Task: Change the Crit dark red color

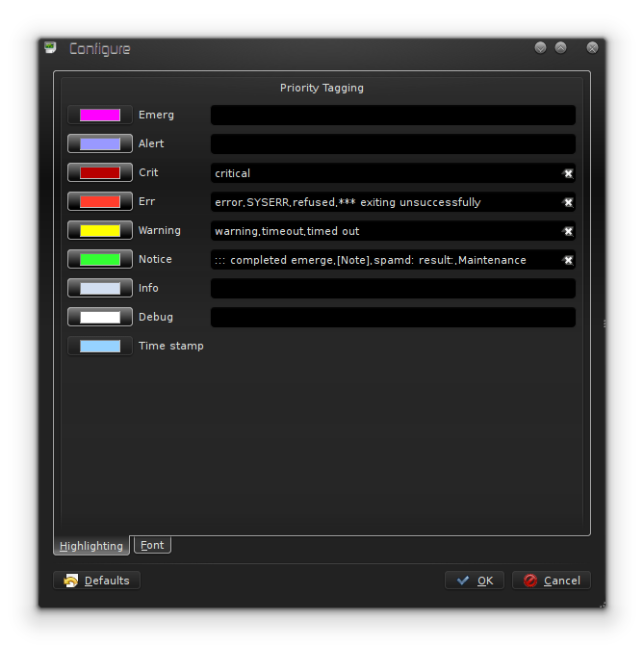Action: click(100, 172)
